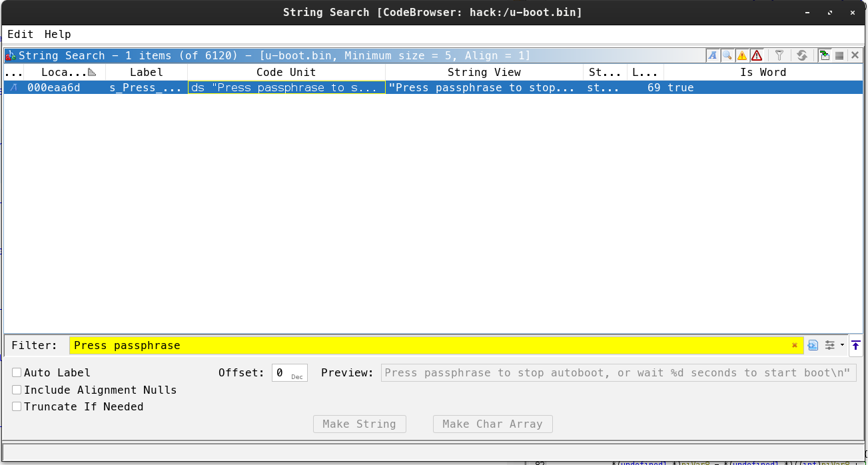Open the lines-icon table menu in toolbar
This screenshot has width=868, height=465.
tap(839, 56)
